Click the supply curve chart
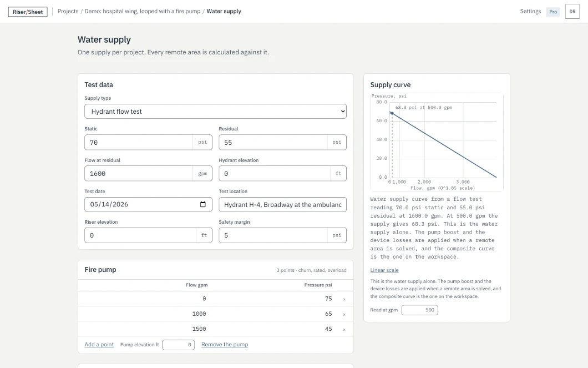Viewport: 588px width, 368px height. coord(437,142)
